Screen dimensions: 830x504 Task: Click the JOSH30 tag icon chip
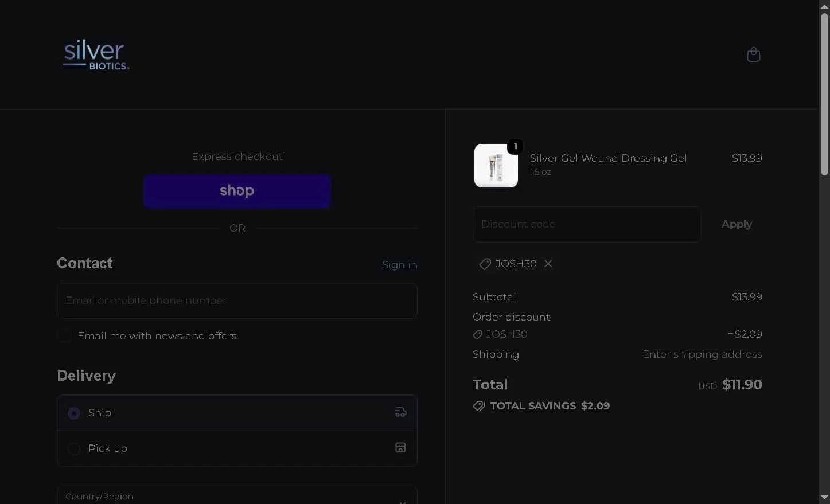[485, 264]
